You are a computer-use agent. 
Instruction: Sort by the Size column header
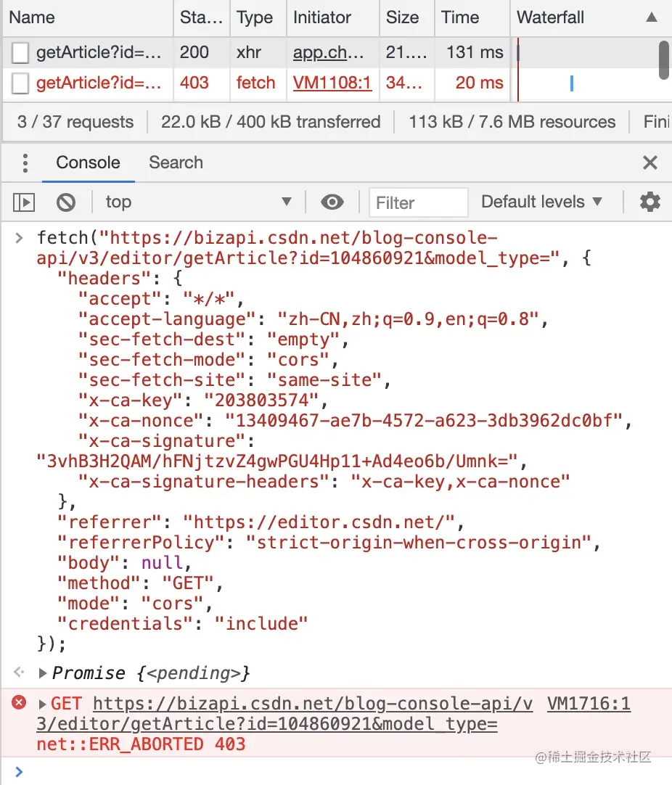pyautogui.click(x=407, y=17)
